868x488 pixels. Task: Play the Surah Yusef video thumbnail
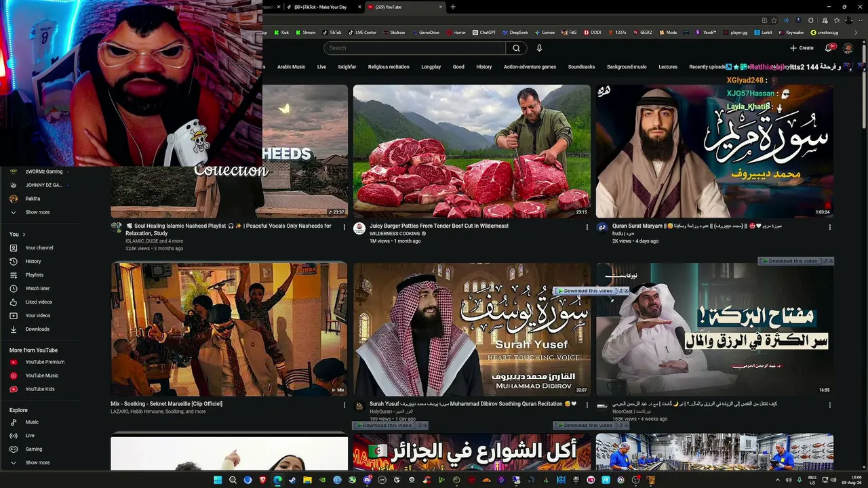coord(472,329)
